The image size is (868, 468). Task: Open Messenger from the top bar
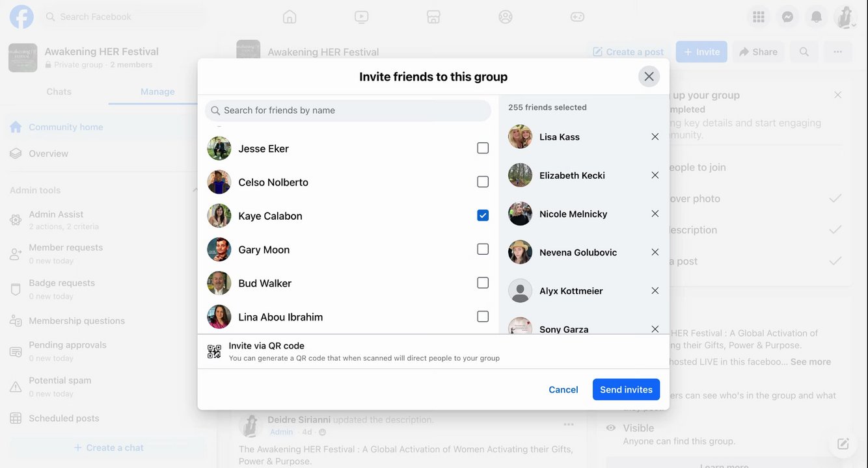[x=787, y=17]
